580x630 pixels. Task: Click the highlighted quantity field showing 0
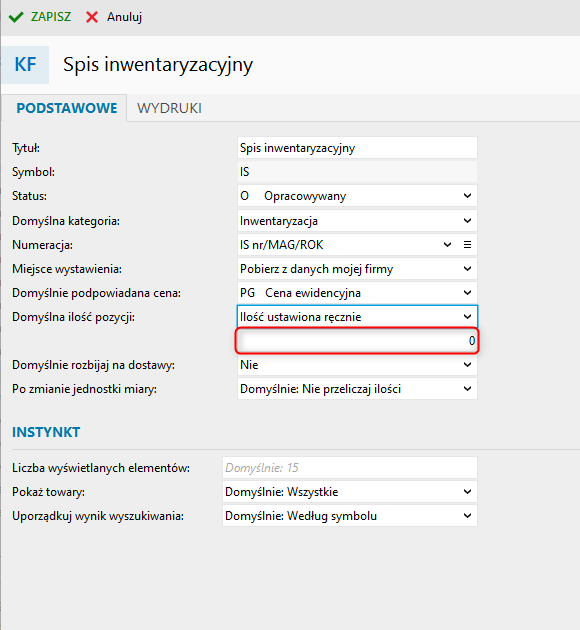pyautogui.click(x=357, y=341)
